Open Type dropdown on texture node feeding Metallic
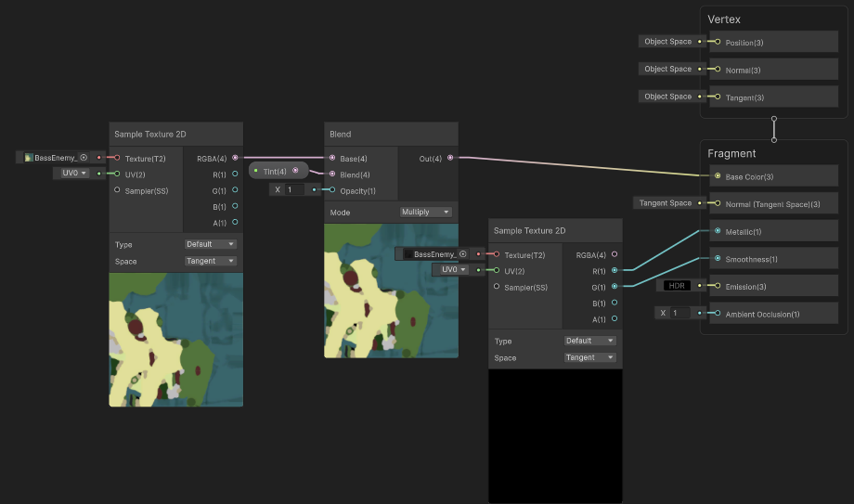Viewport: 854px width, 504px height. pyautogui.click(x=590, y=341)
